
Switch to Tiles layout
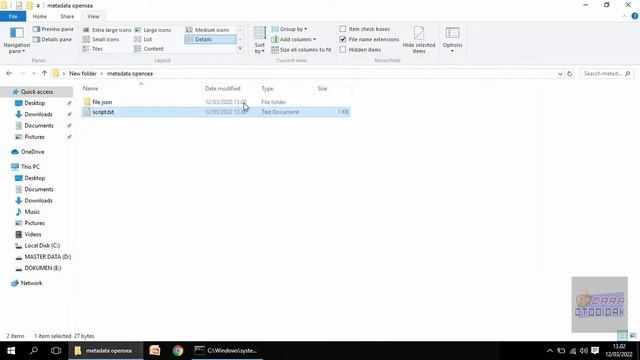tap(93, 49)
